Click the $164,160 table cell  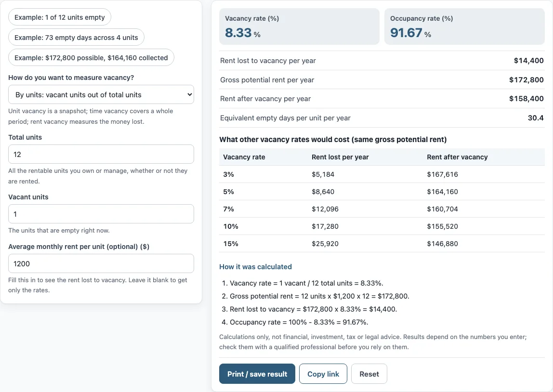pyautogui.click(x=442, y=191)
